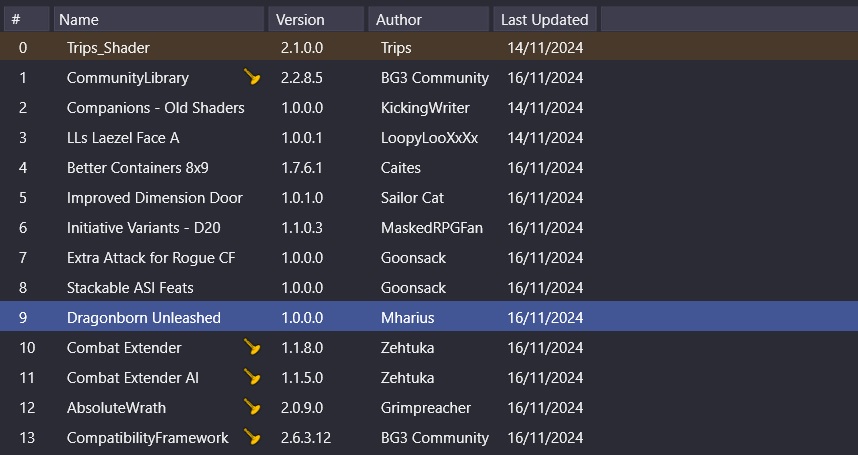Viewport: 858px width, 455px height.
Task: Sort by Last Updated column header
Action: pos(545,19)
